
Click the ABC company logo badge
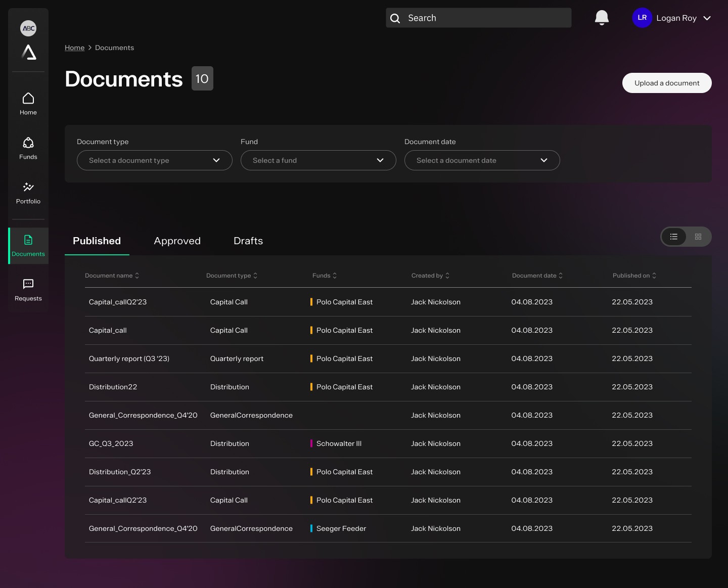(28, 28)
